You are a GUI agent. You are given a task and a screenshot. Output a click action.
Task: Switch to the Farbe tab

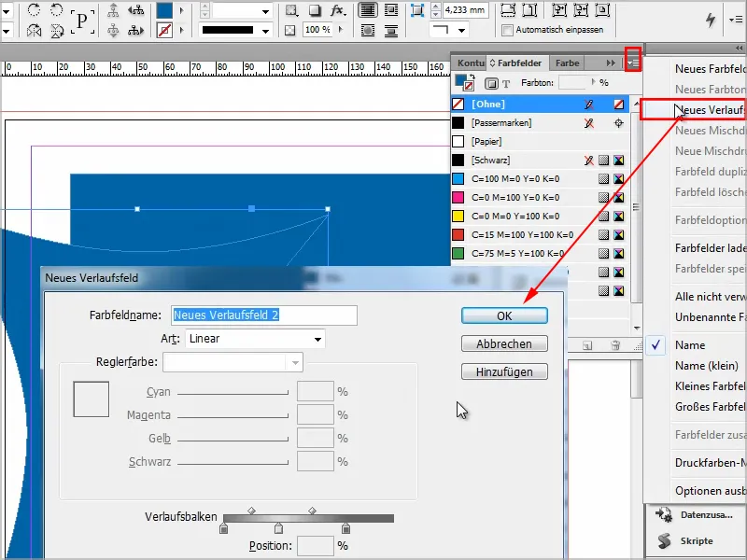click(x=568, y=63)
